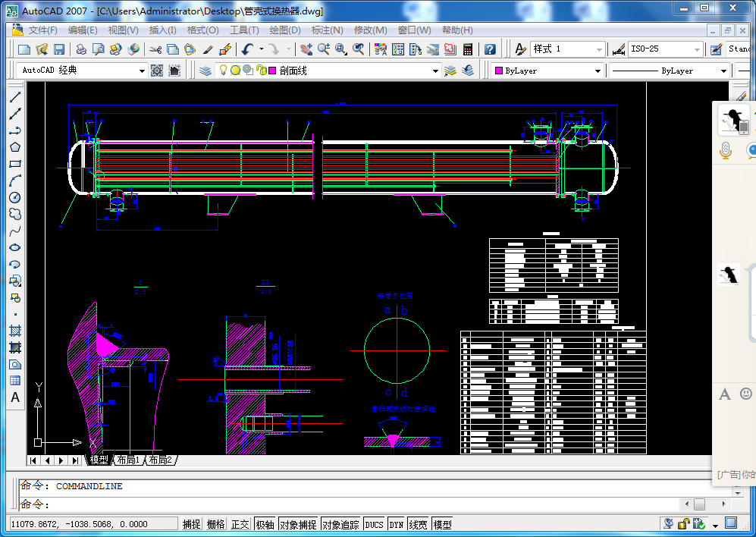Click the Save floppy disk icon

tap(58, 49)
